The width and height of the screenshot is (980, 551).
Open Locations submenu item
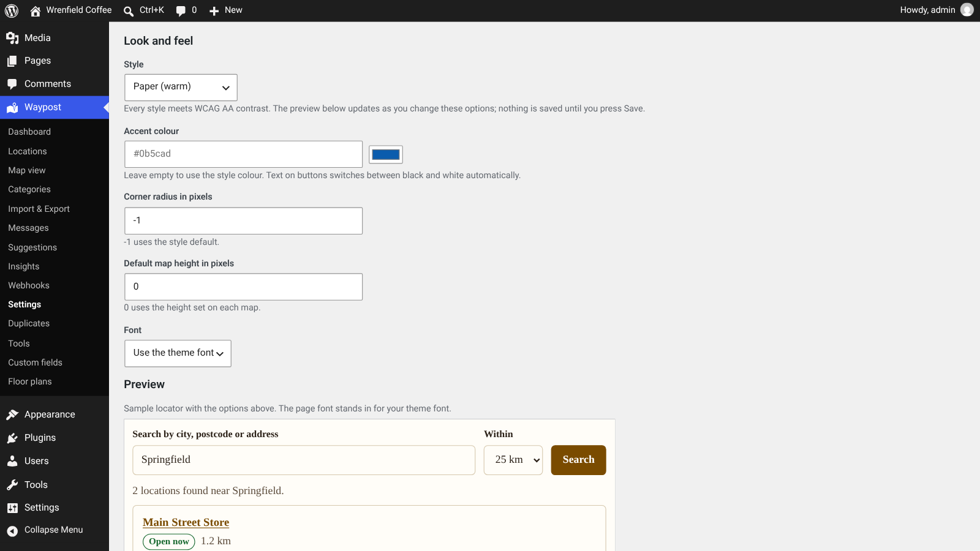click(x=28, y=151)
